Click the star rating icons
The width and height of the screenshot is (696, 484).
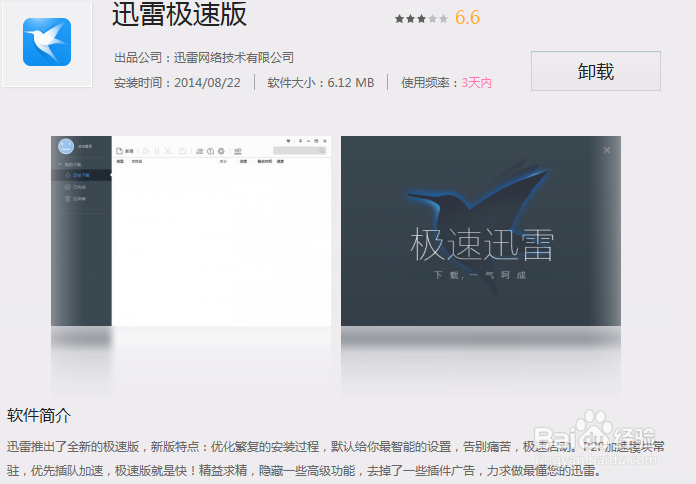421,19
